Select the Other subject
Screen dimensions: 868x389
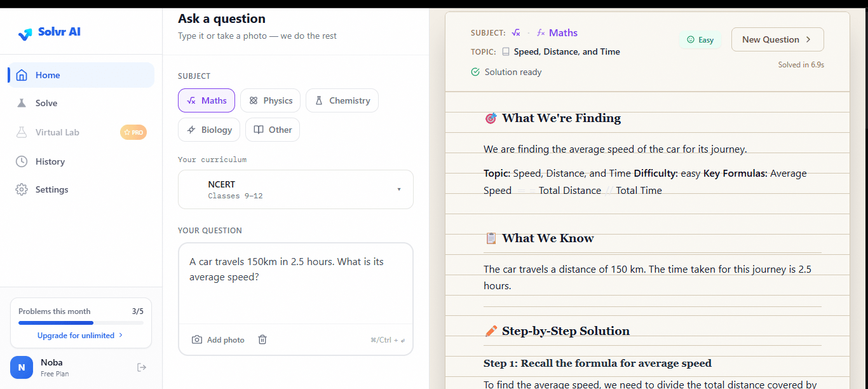(x=273, y=130)
